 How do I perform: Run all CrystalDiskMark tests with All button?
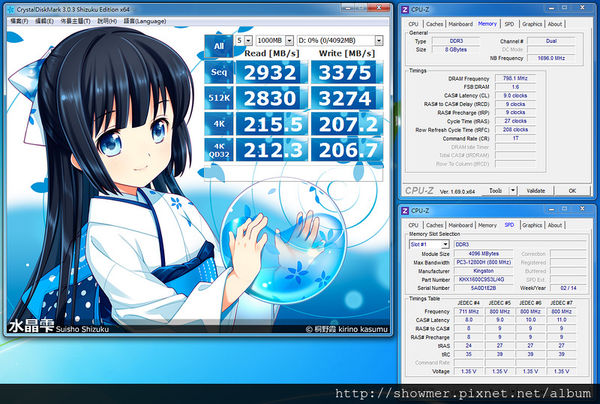tap(218, 46)
